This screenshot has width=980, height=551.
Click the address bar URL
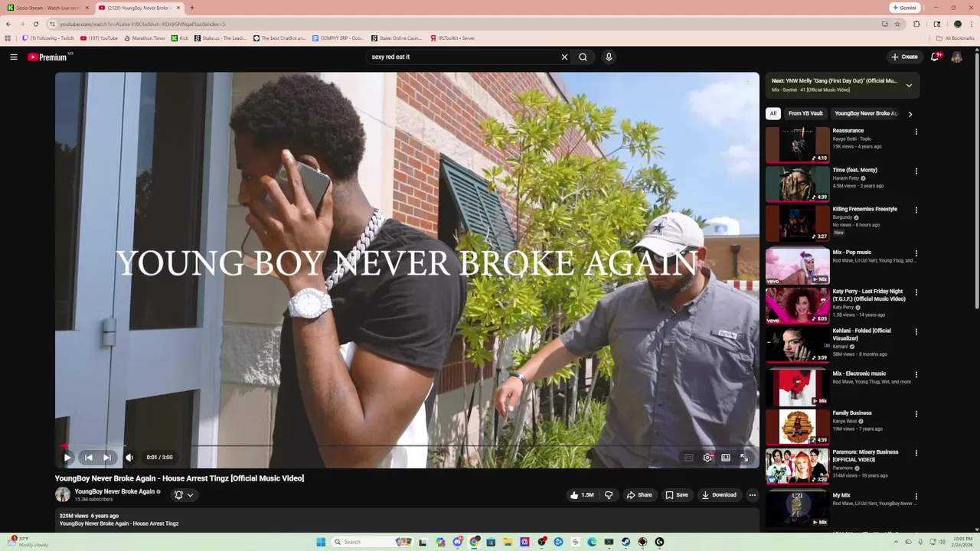click(x=142, y=24)
